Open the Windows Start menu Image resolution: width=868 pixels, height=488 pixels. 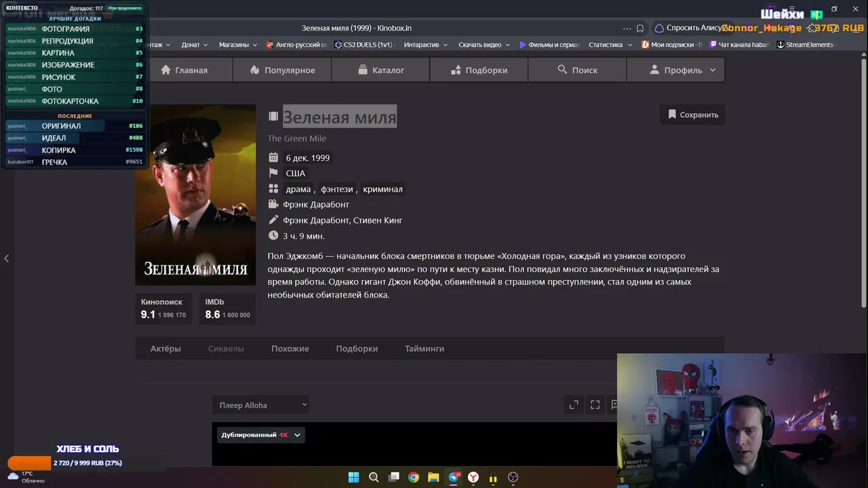tap(353, 477)
